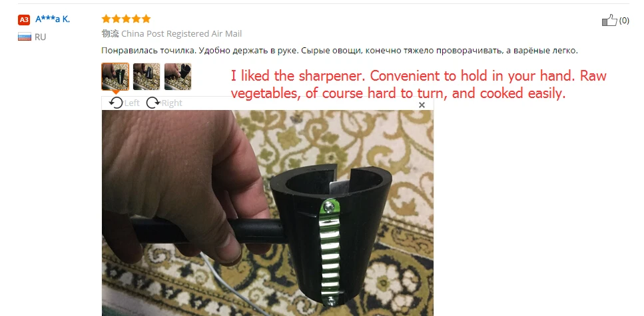The height and width of the screenshot is (316, 644).
Task: Click the enlarged vegetable sharpener photo
Action: click(267, 213)
